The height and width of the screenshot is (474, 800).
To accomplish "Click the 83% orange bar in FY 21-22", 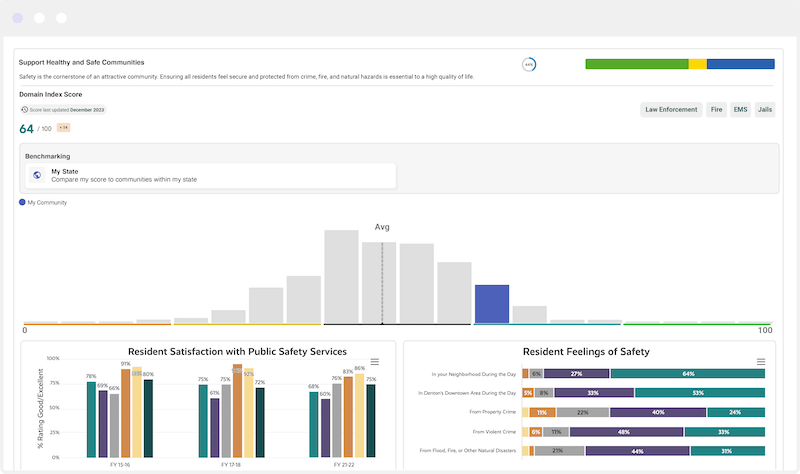I will pos(348,417).
